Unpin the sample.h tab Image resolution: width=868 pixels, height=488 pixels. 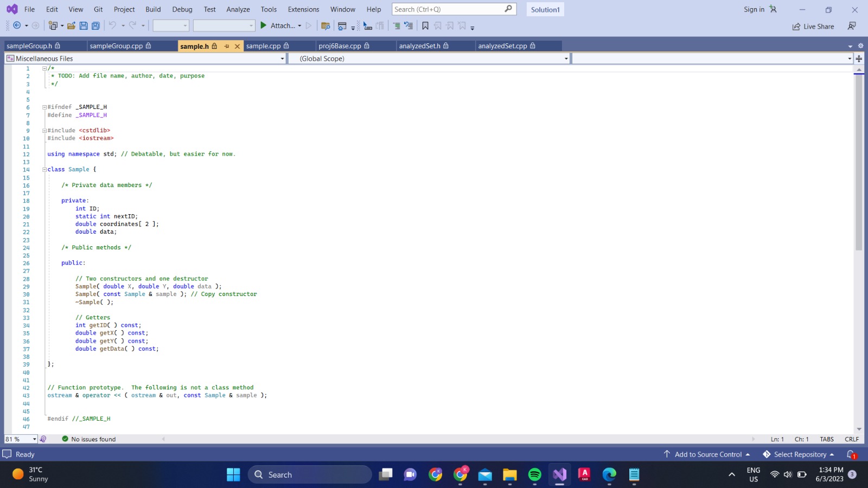coord(226,47)
